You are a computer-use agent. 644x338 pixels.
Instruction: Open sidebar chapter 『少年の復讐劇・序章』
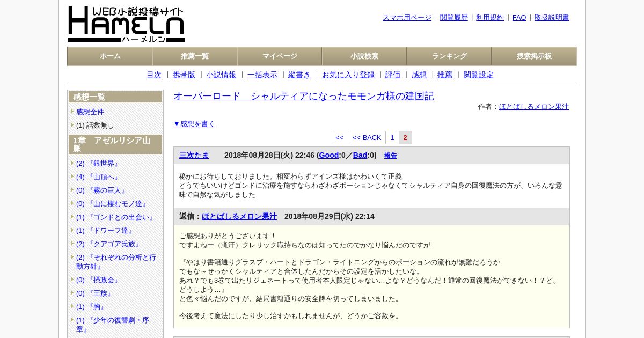coord(113,324)
